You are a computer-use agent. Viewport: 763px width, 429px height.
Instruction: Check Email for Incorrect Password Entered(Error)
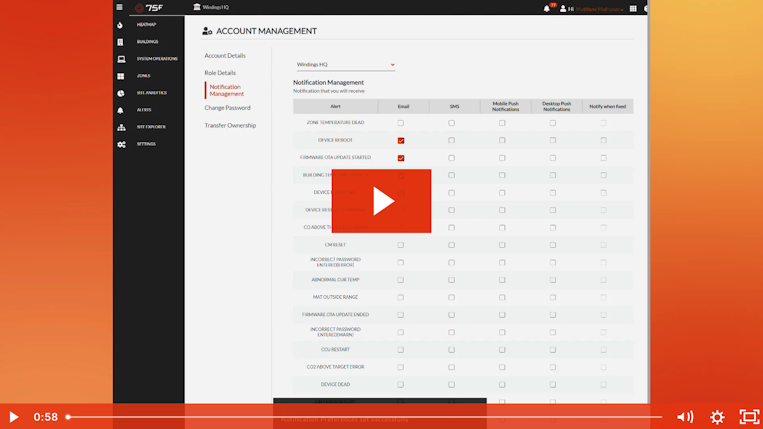[x=400, y=263]
